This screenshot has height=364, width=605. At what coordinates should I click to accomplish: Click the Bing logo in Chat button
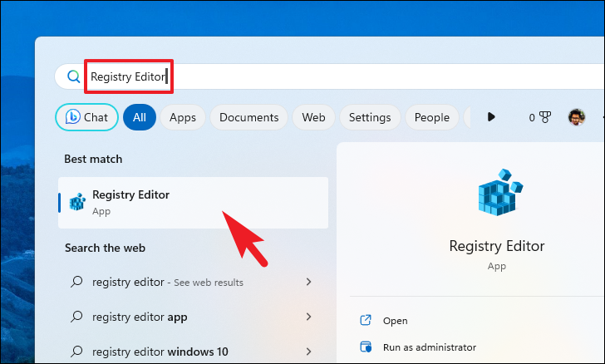(x=72, y=116)
